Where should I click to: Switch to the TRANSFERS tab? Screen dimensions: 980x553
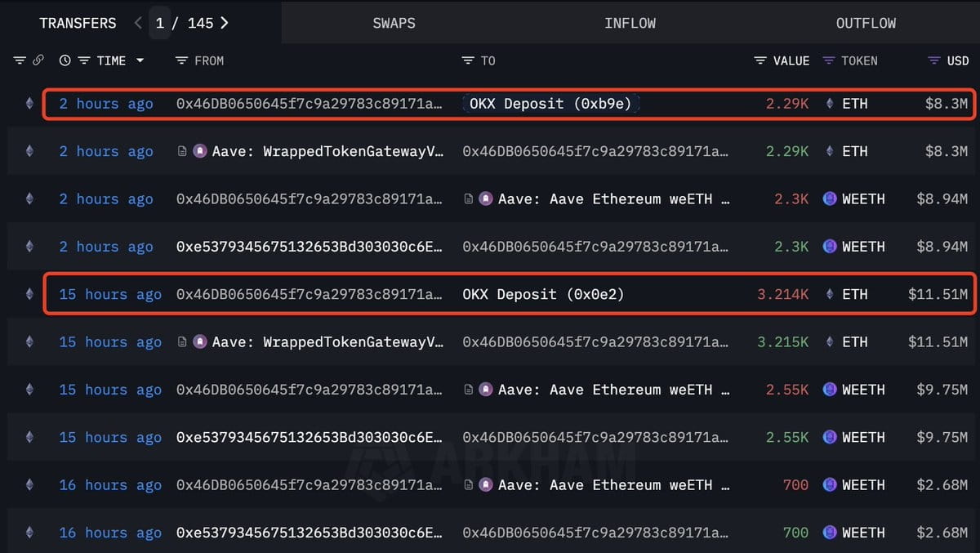tap(78, 23)
